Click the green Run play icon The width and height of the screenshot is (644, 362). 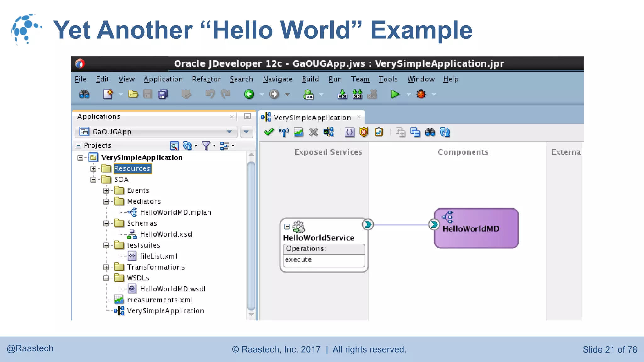coord(395,94)
